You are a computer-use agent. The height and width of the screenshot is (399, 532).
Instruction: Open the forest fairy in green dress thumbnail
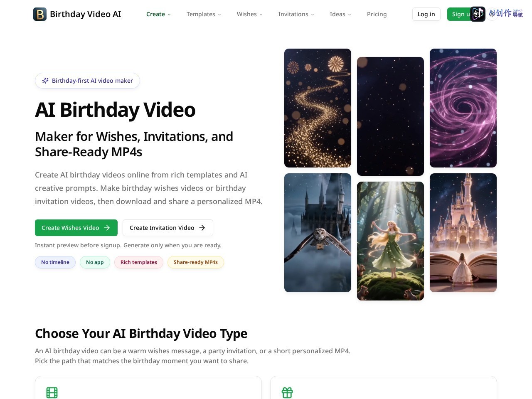coord(390,241)
